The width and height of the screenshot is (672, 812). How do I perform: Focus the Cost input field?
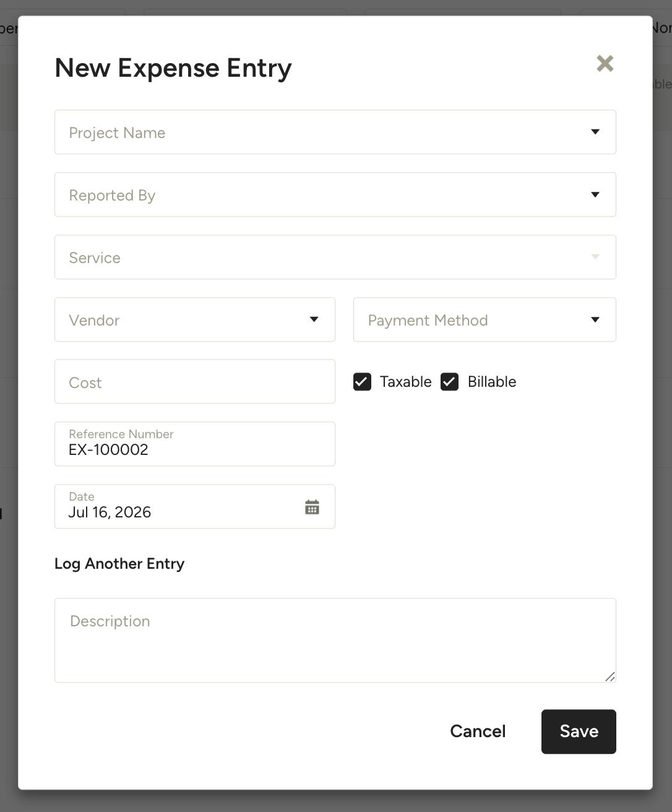click(x=195, y=381)
